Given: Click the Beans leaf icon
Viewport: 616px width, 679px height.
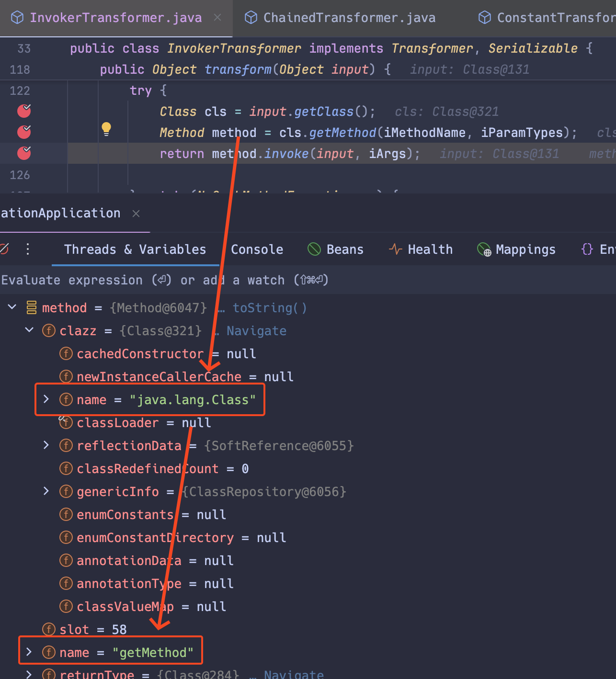Looking at the screenshot, I should pos(314,249).
